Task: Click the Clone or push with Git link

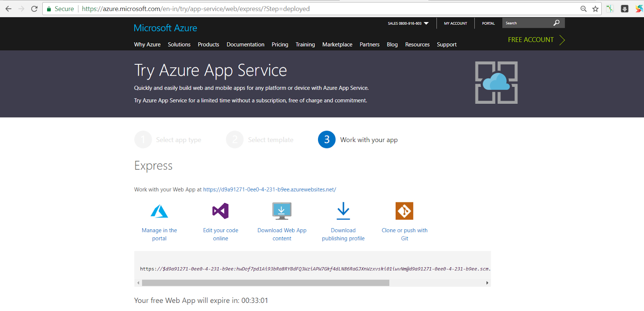Action: point(405,234)
